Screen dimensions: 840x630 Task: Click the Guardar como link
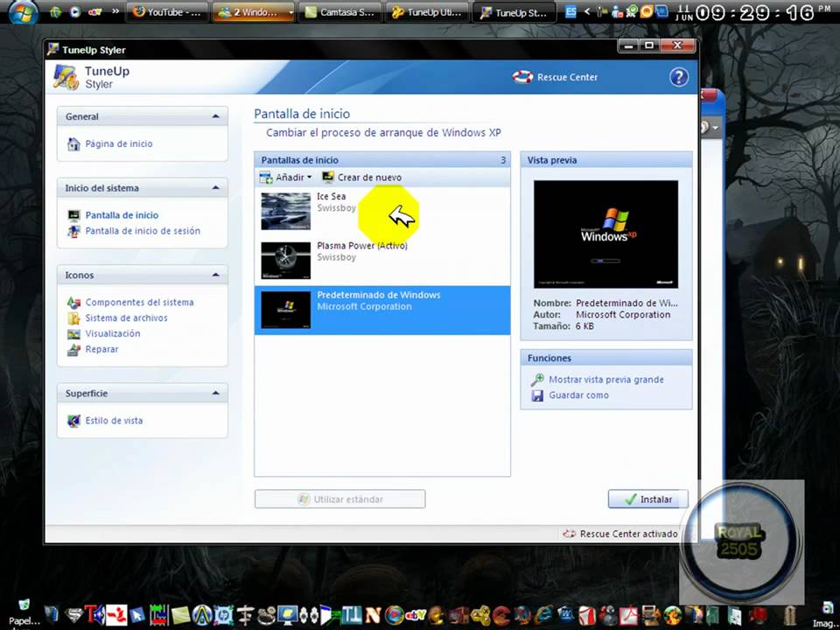pyautogui.click(x=578, y=395)
